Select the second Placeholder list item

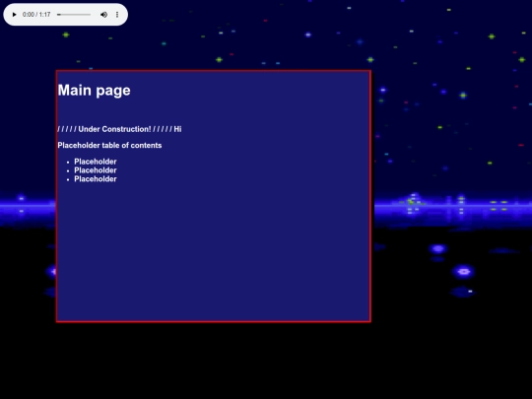click(96, 170)
